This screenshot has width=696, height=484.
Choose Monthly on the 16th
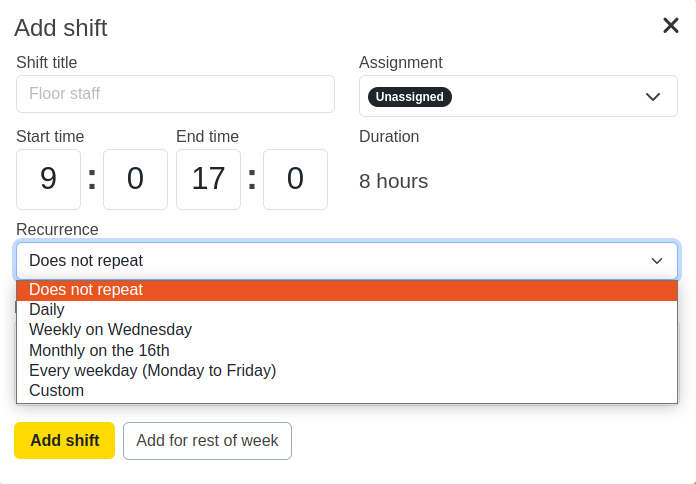(99, 350)
